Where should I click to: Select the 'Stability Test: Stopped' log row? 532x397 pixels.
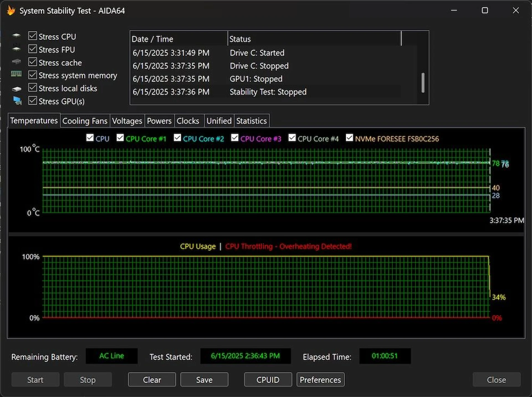tap(266, 92)
